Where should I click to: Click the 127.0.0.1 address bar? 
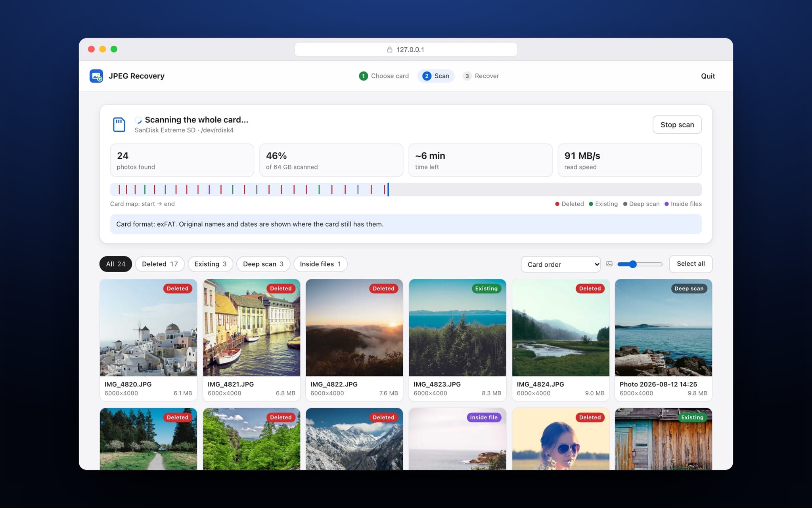click(406, 50)
